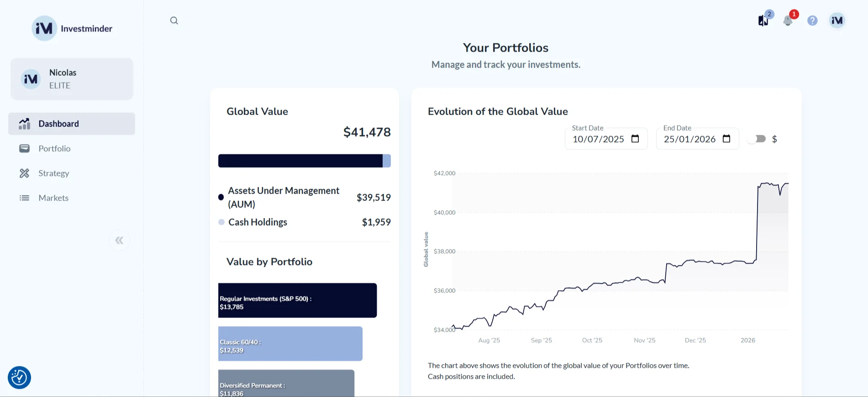Select the Classic 60/40 portfolio bar
The image size is (868, 397).
tap(290, 344)
